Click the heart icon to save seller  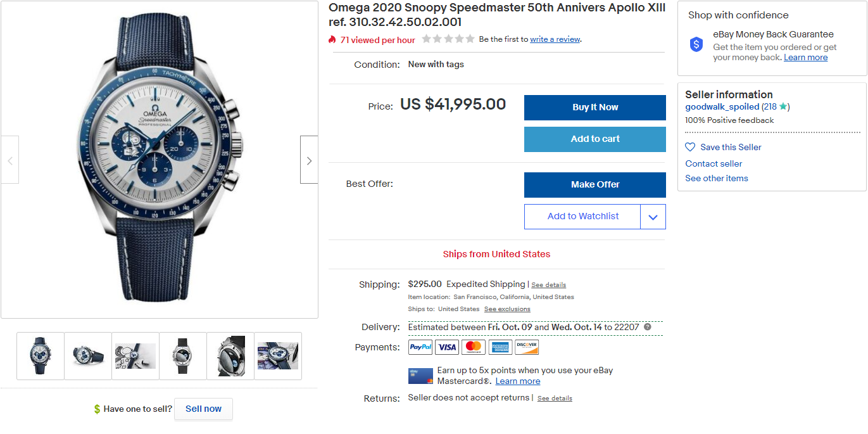point(690,147)
